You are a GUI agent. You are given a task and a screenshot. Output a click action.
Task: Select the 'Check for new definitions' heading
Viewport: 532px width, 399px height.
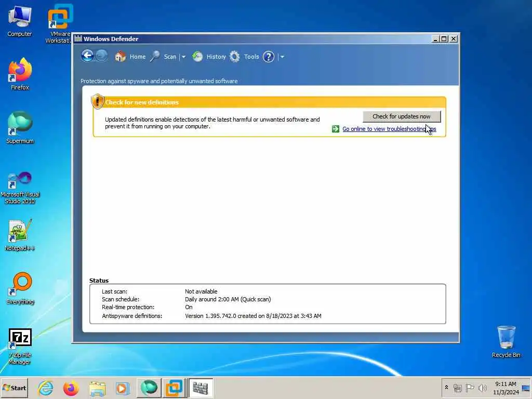tap(142, 102)
